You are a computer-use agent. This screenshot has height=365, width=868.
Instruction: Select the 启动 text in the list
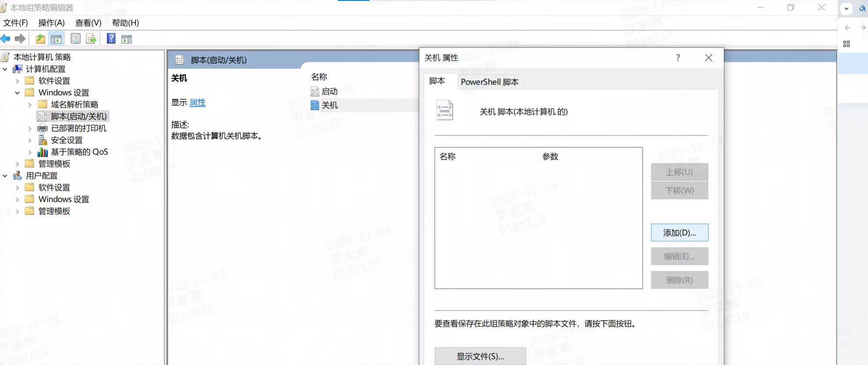[x=329, y=91]
